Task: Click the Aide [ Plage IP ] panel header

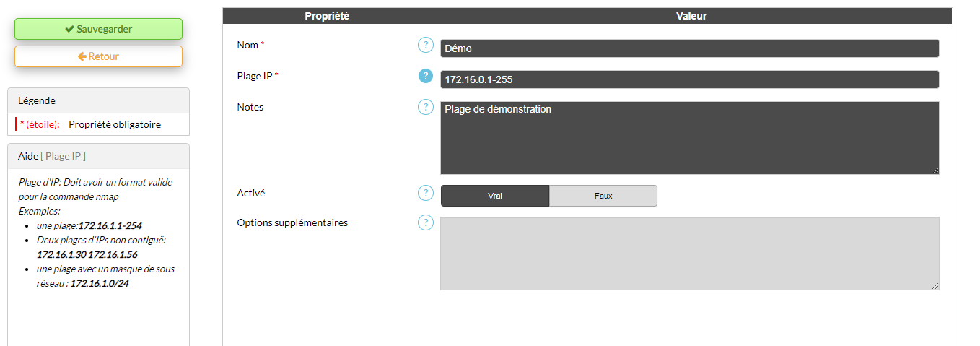Action: 98,156
